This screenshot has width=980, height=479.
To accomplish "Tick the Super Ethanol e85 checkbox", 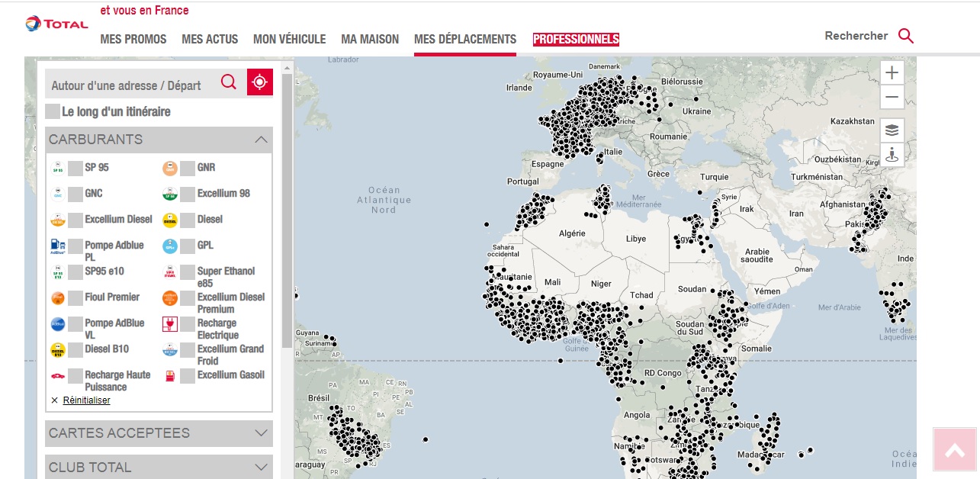I will (x=188, y=272).
